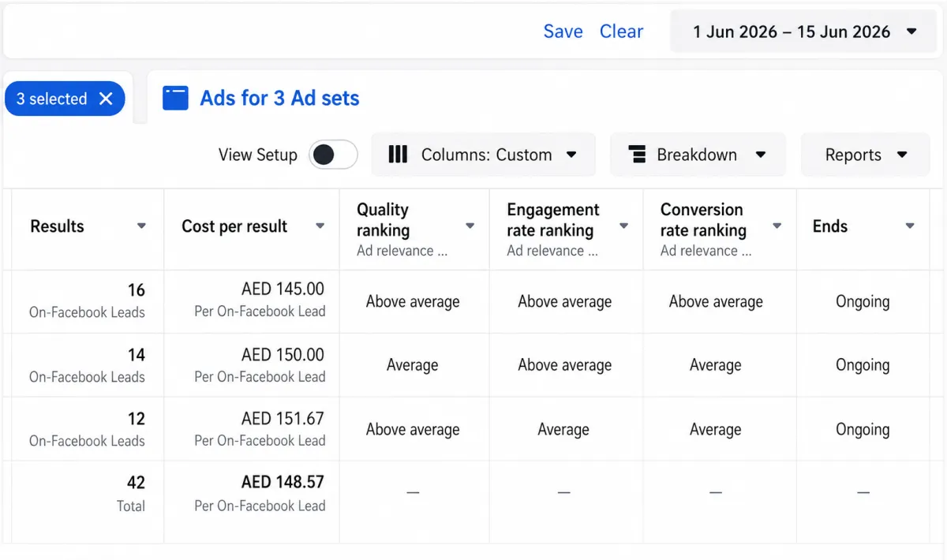Image resolution: width=947 pixels, height=560 pixels.
Task: Click the 14 On-Facebook Leads result cell
Action: click(x=88, y=365)
